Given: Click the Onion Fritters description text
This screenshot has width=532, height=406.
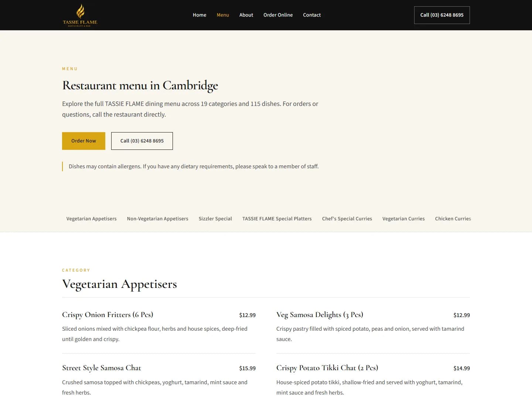Looking at the screenshot, I should coord(155,334).
